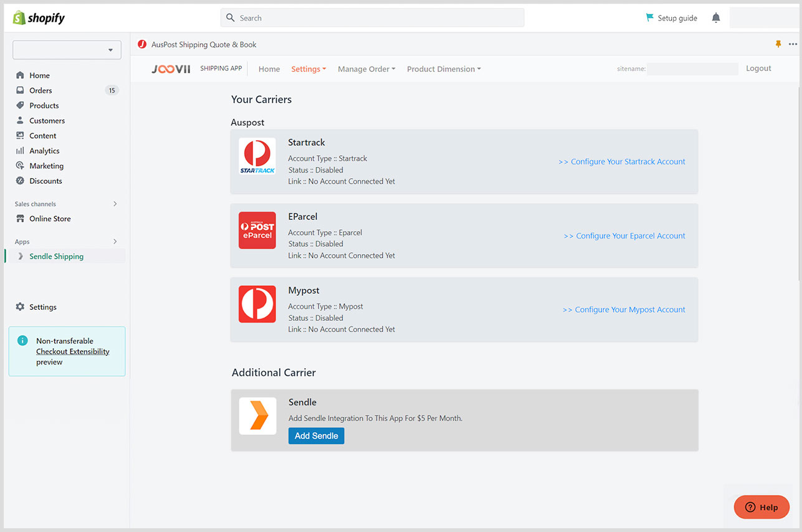Click the Sendle carrier logo thumbnail
Image resolution: width=802 pixels, height=532 pixels.
pos(257,416)
